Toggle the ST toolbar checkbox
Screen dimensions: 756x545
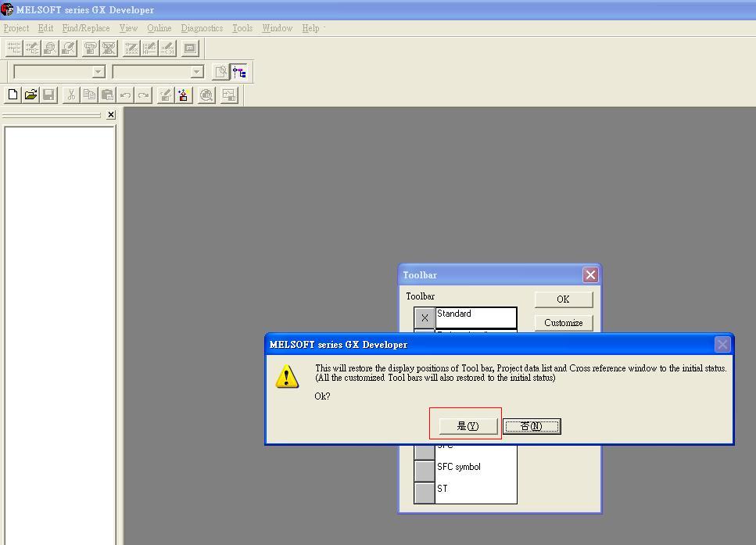(x=424, y=493)
